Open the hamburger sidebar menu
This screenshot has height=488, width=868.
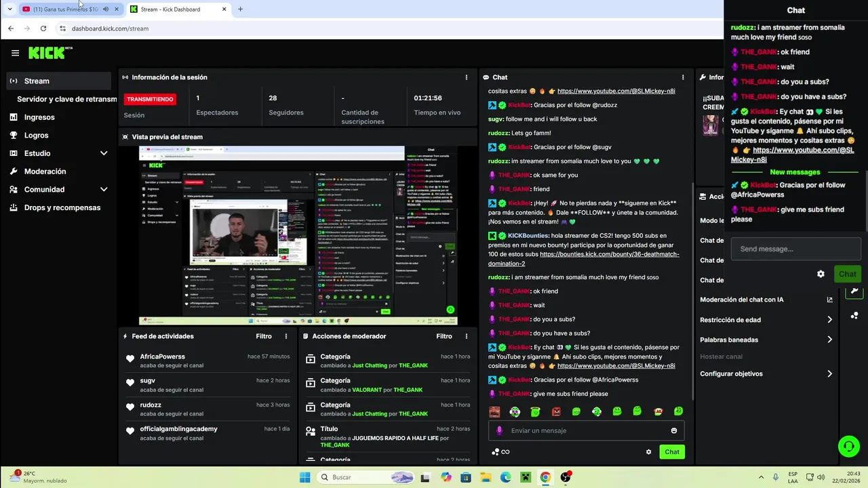(x=15, y=53)
